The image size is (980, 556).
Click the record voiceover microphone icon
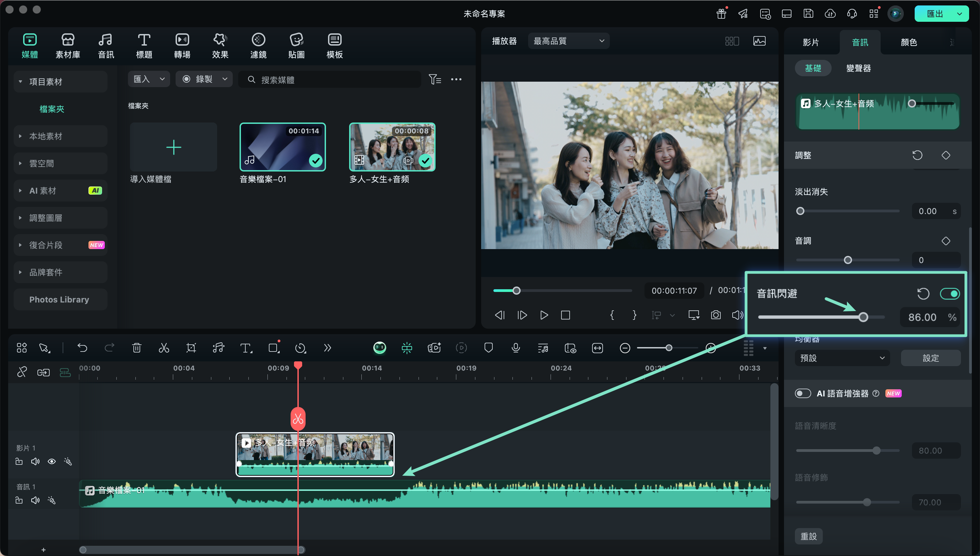tap(516, 347)
